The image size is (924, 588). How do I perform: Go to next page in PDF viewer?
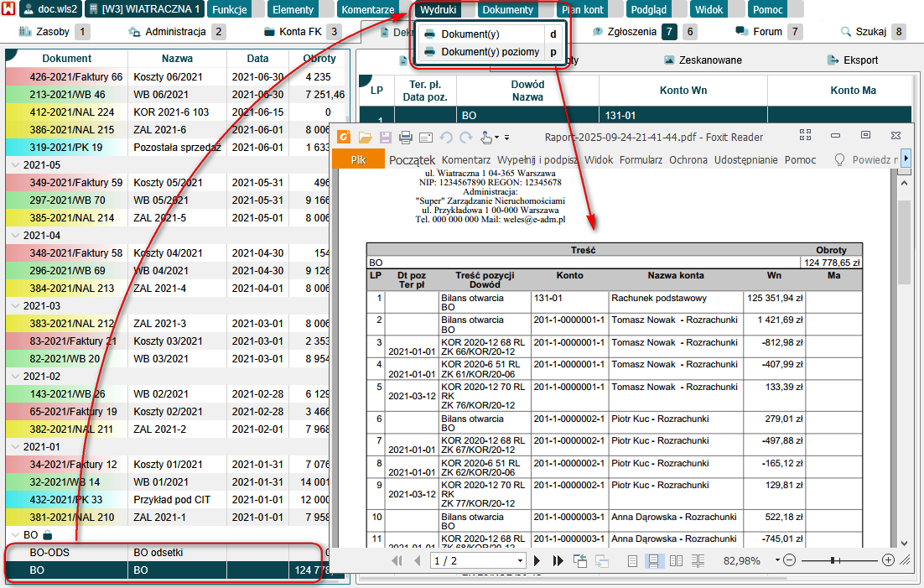point(537,560)
